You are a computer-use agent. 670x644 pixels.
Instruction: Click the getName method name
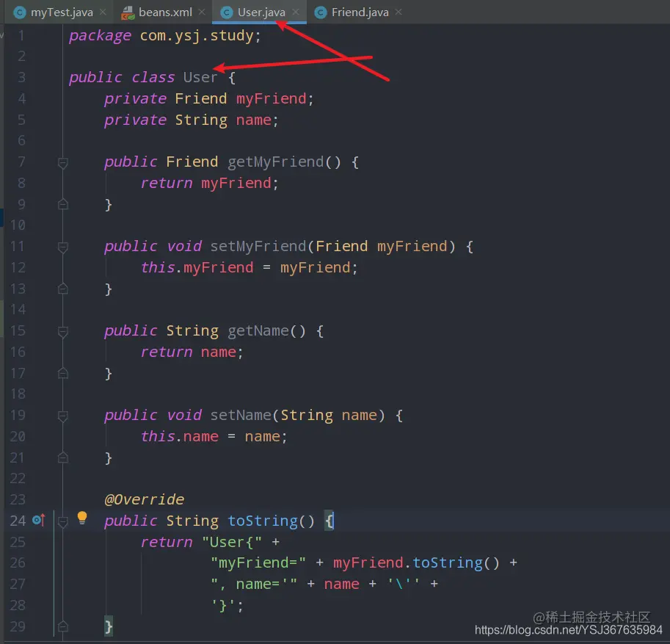[258, 331]
